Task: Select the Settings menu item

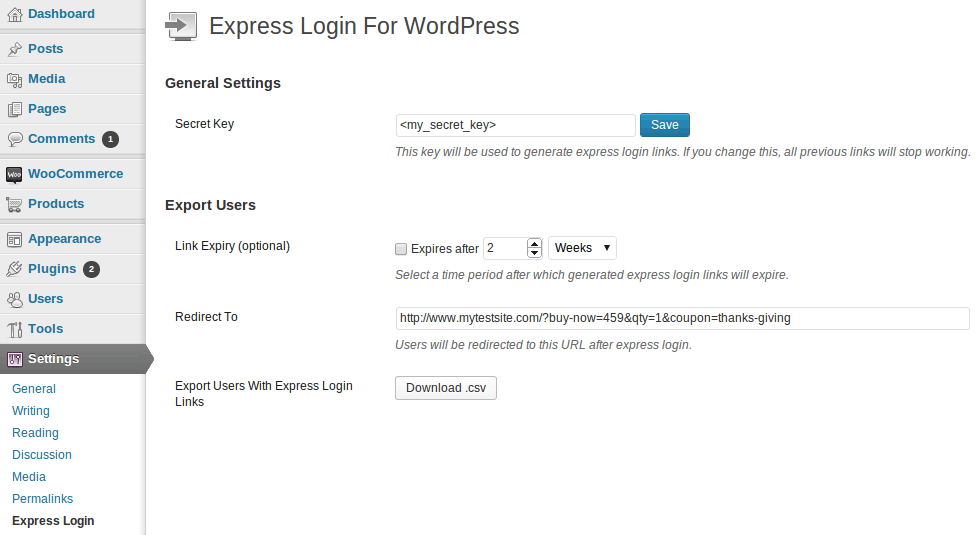Action: 72,359
